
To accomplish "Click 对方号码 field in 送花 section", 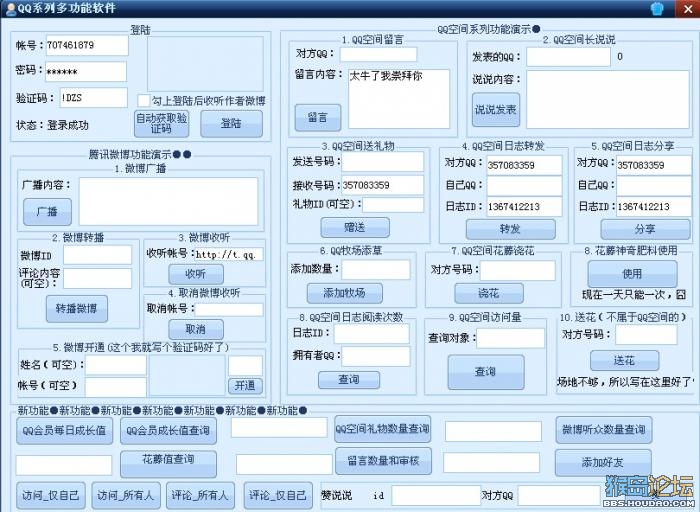I will tap(646, 335).
